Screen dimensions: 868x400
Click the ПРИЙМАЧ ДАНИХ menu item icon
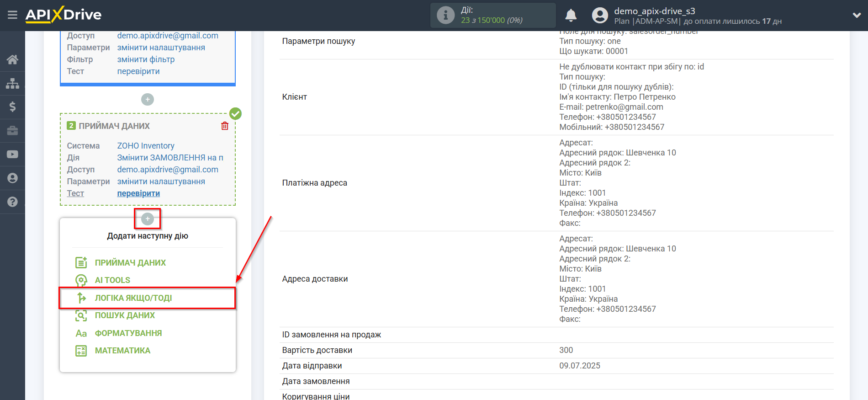(81, 262)
